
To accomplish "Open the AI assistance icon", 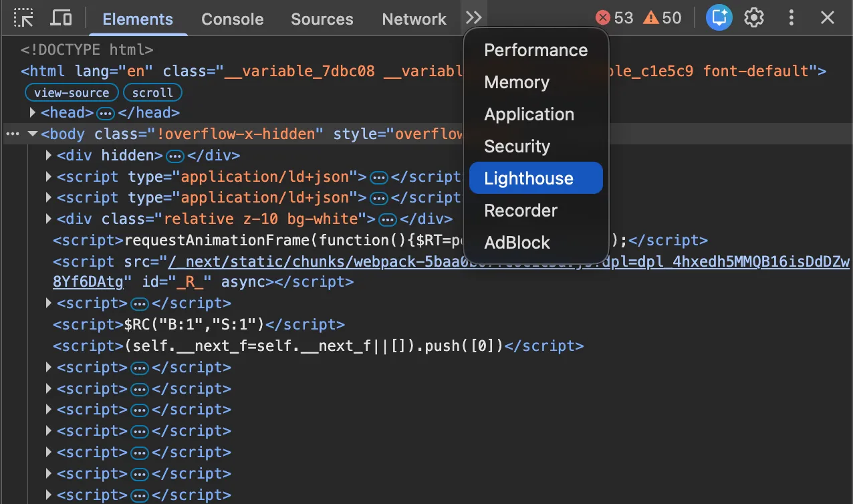I will click(x=719, y=18).
